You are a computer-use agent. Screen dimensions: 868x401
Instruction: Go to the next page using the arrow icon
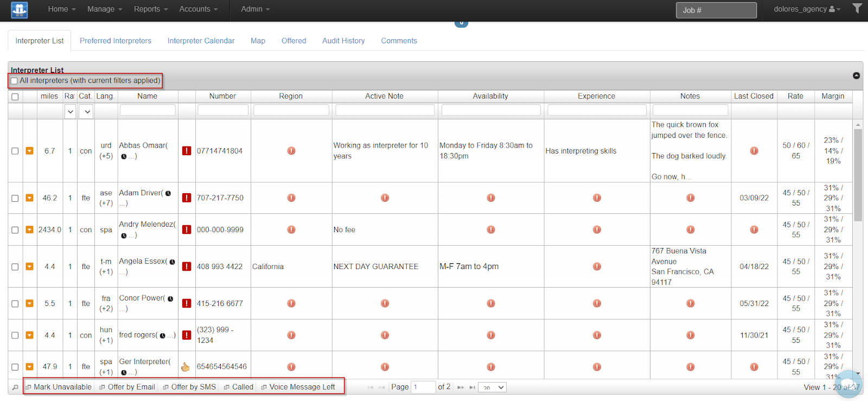point(461,387)
